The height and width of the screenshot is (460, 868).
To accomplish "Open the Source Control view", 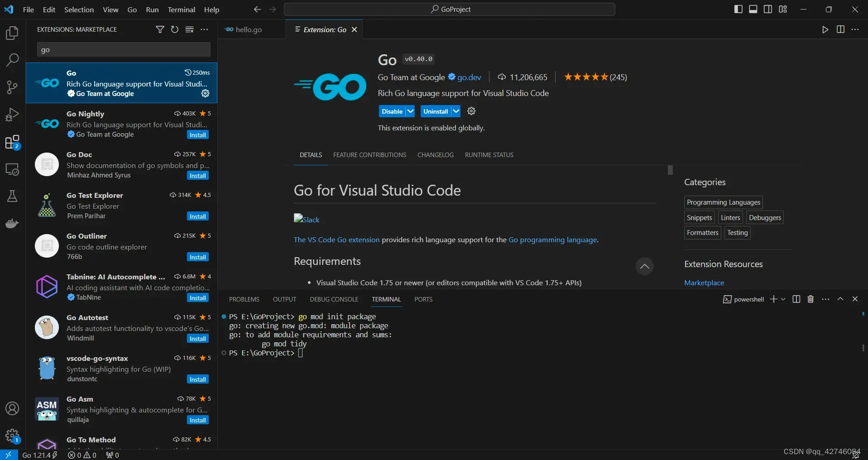I will 12,87.
